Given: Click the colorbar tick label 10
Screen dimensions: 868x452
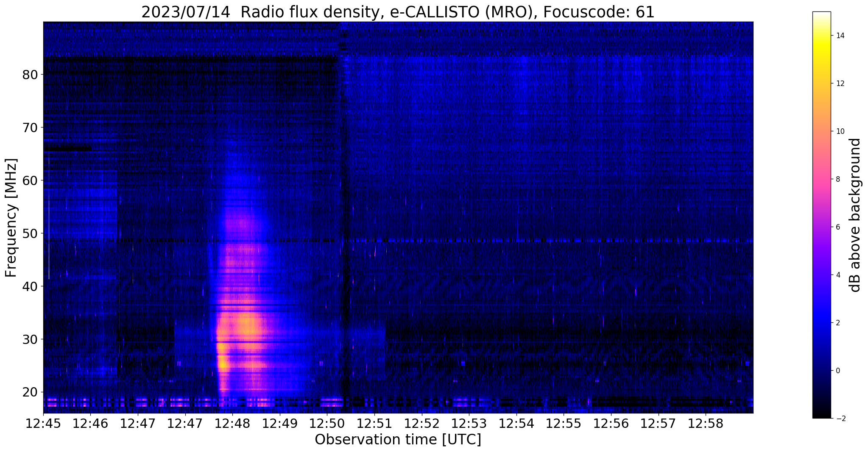Looking at the screenshot, I should 840,131.
